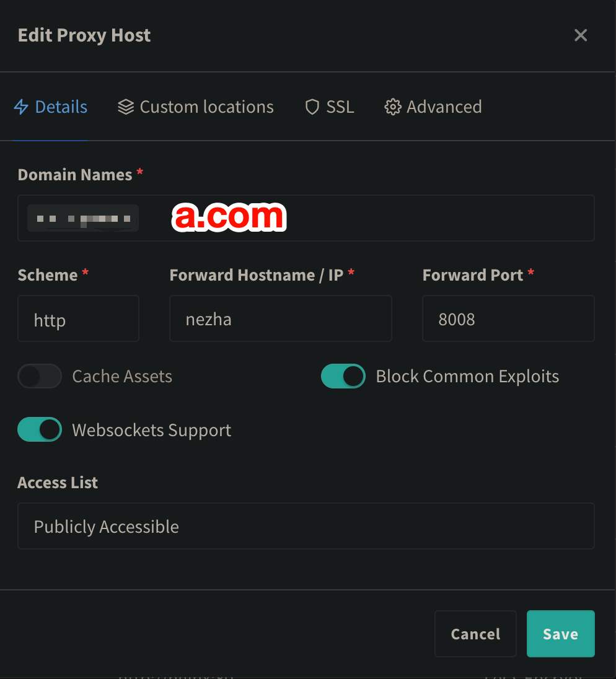The width and height of the screenshot is (616, 679).
Task: Close the Edit Proxy Host dialog
Action: (581, 35)
